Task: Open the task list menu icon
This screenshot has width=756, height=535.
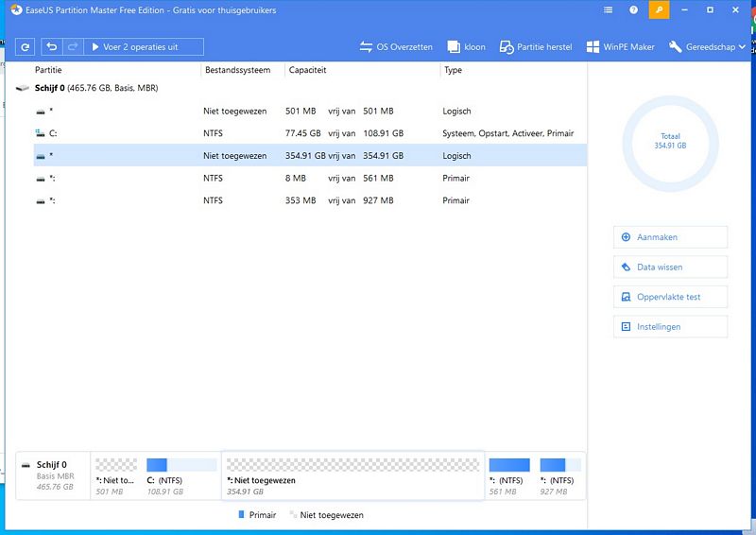Action: coord(608,9)
